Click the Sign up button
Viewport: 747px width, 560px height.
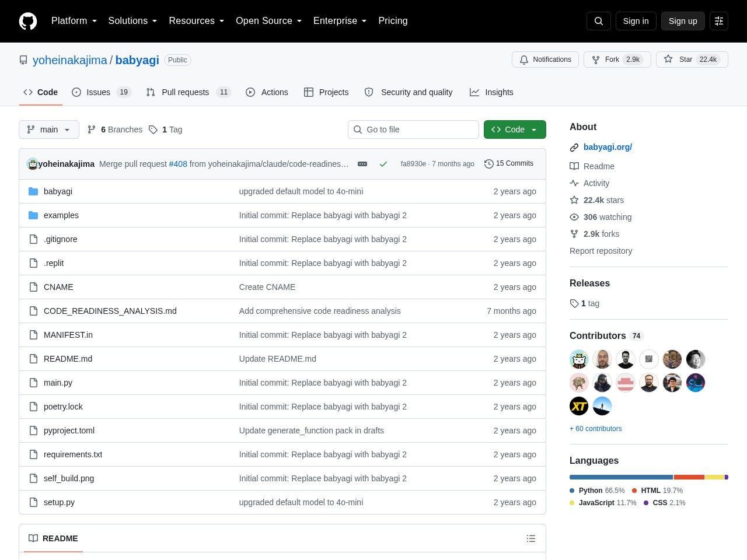pos(683,21)
